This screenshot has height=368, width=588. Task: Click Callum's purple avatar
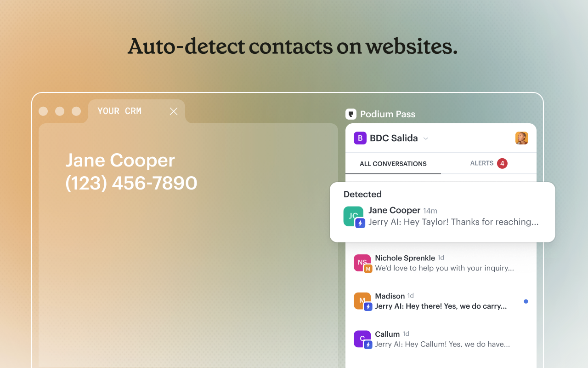coord(362,339)
